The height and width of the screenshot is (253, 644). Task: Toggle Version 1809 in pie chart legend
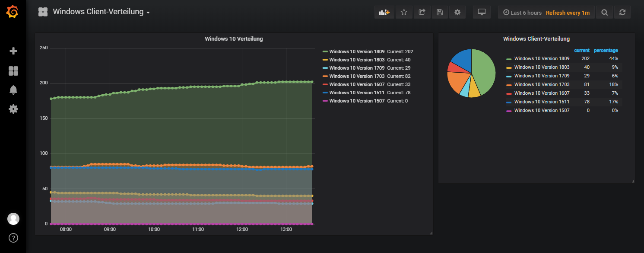click(542, 58)
